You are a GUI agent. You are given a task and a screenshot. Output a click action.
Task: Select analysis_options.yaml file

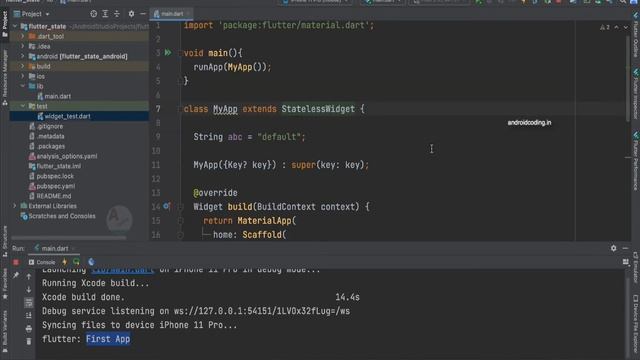point(67,156)
